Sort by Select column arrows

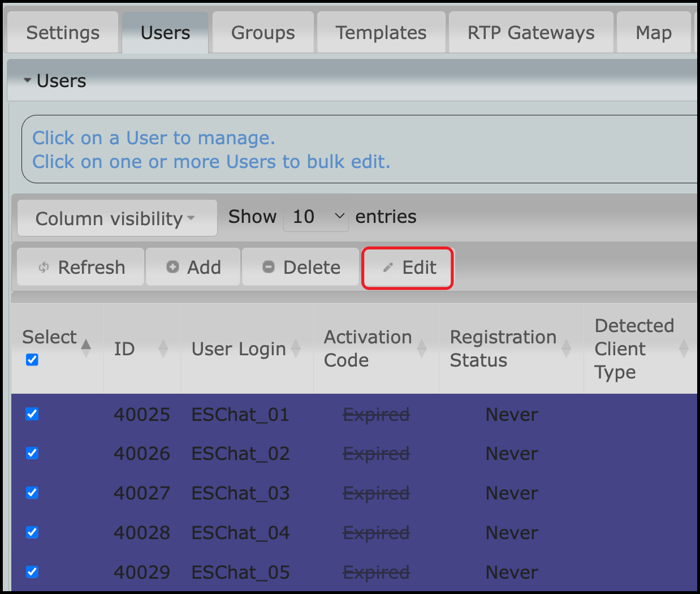(86, 347)
